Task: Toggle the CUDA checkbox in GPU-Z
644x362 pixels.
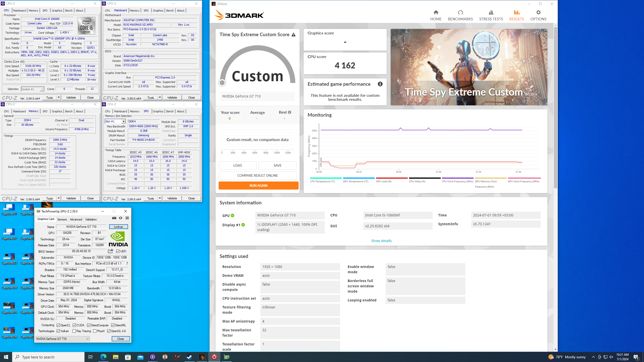Action: click(x=74, y=325)
